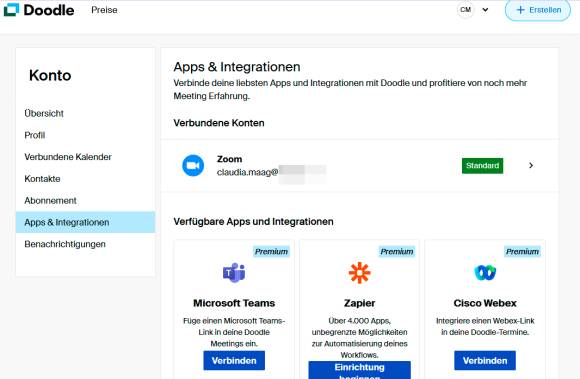Click the Cisco Webex card title
The height and width of the screenshot is (379, 580).
485,303
